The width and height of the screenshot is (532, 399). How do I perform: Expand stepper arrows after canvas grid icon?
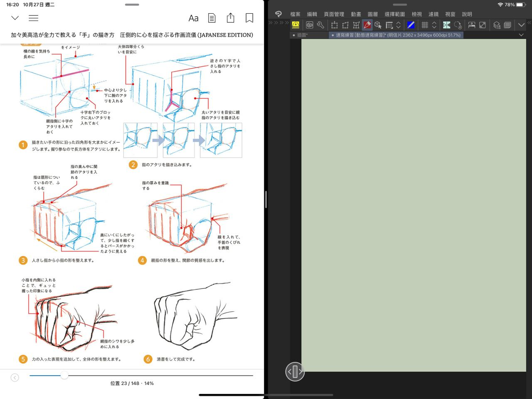[x=398, y=25]
